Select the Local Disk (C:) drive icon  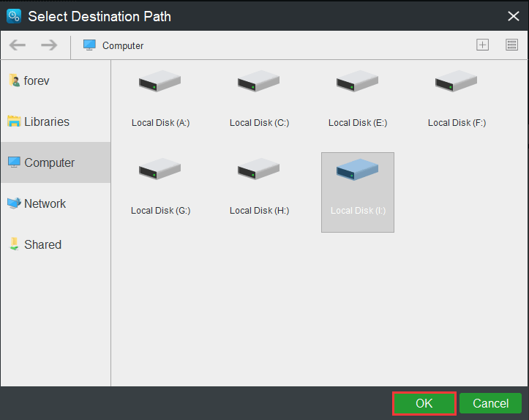(x=259, y=81)
